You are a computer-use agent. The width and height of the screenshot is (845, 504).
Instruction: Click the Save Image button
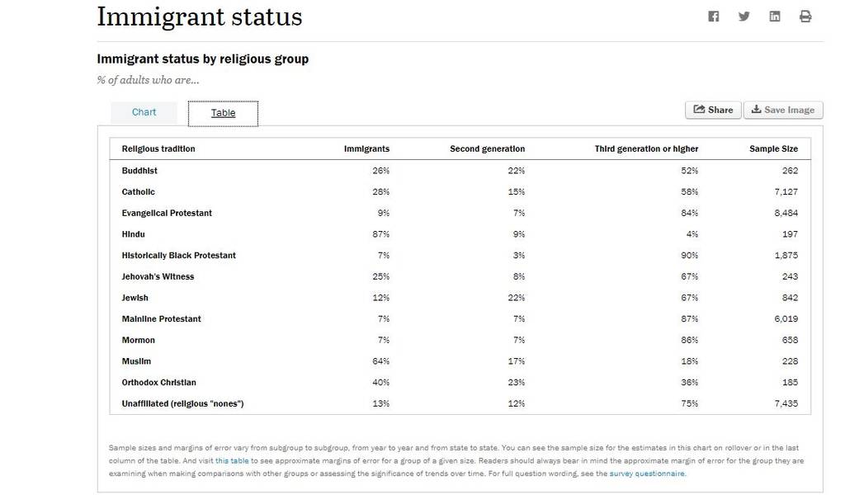click(x=783, y=110)
